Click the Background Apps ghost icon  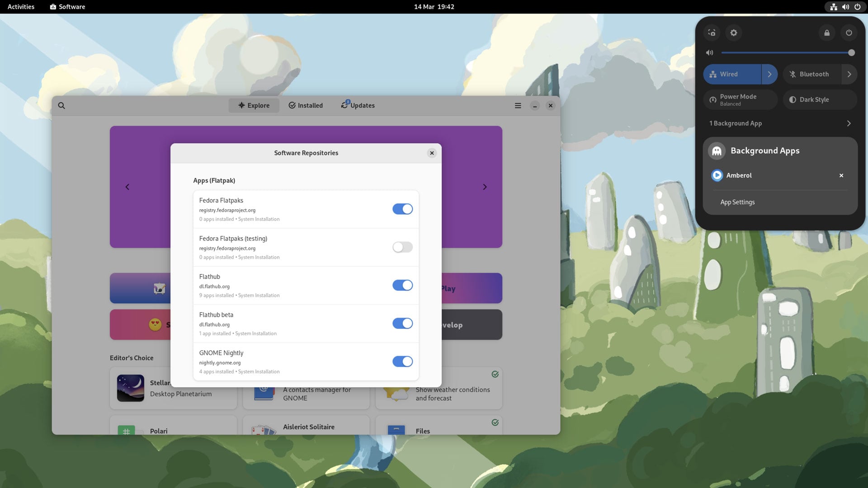click(x=717, y=151)
